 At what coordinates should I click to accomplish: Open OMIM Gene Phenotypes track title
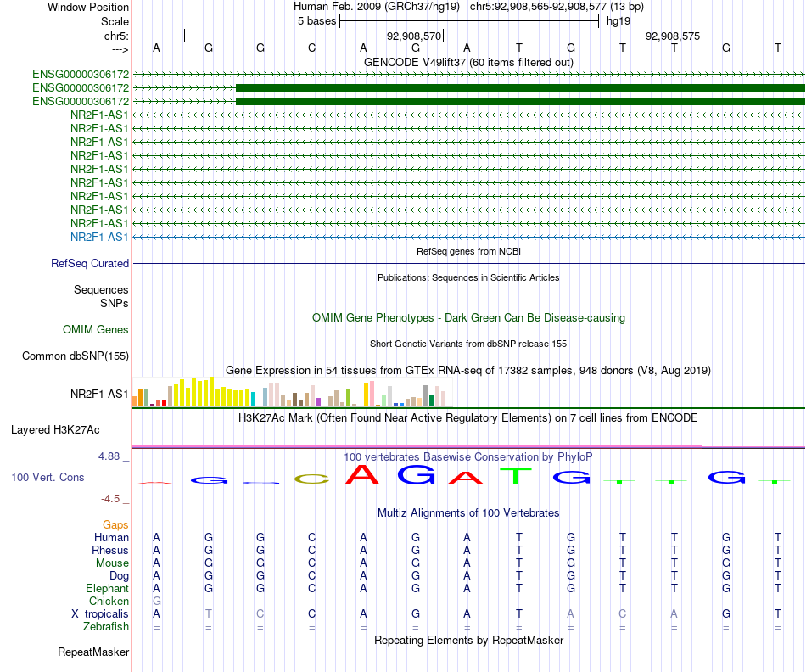pos(468,317)
